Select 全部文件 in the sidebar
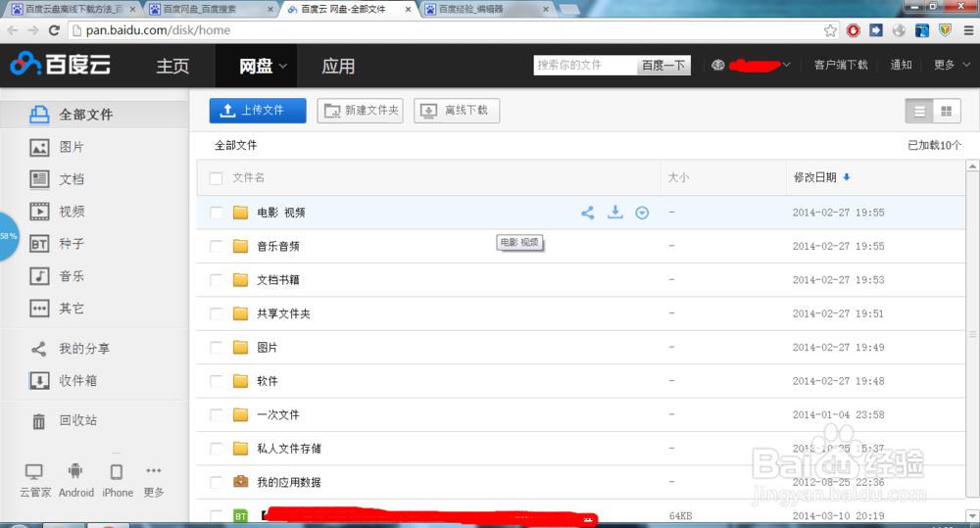 (94, 115)
